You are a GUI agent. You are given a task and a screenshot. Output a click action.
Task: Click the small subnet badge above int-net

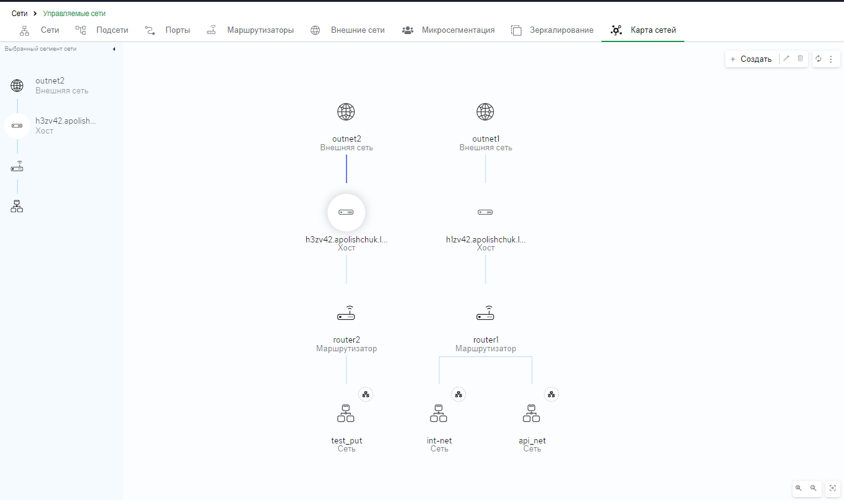point(459,394)
